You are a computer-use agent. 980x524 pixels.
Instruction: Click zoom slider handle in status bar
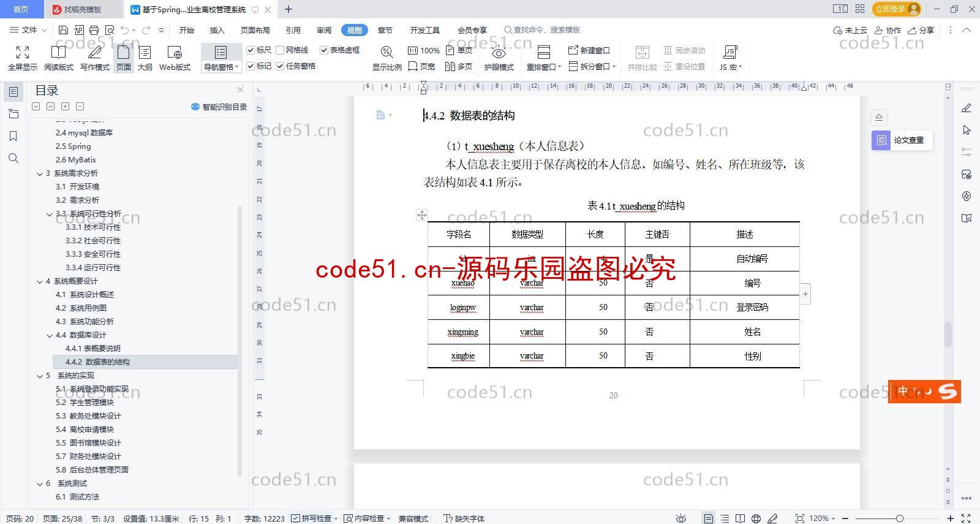[899, 518]
